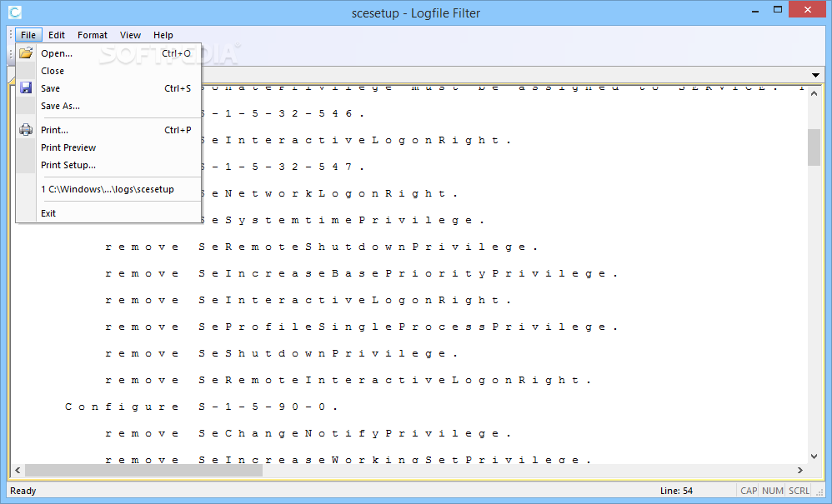
Task: Click the 'remove SeChangeNotifyPrivilege.' line
Action: point(308,433)
